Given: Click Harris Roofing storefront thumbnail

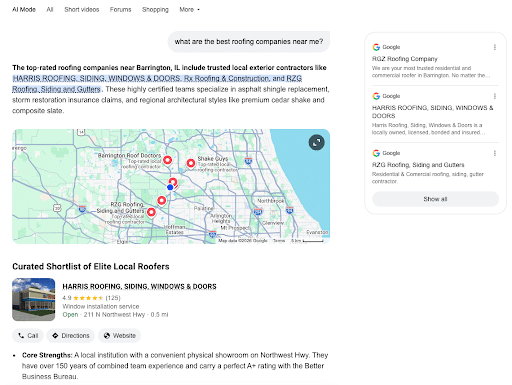Looking at the screenshot, I should pyautogui.click(x=34, y=299).
